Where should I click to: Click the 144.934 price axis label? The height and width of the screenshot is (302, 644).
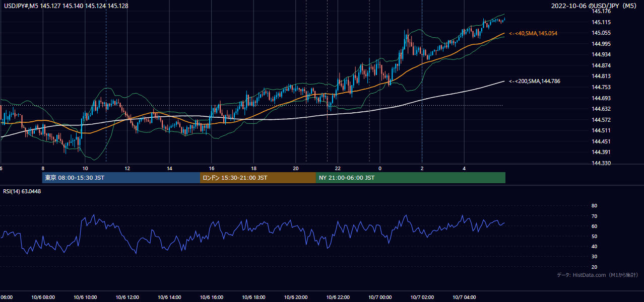pyautogui.click(x=601, y=54)
